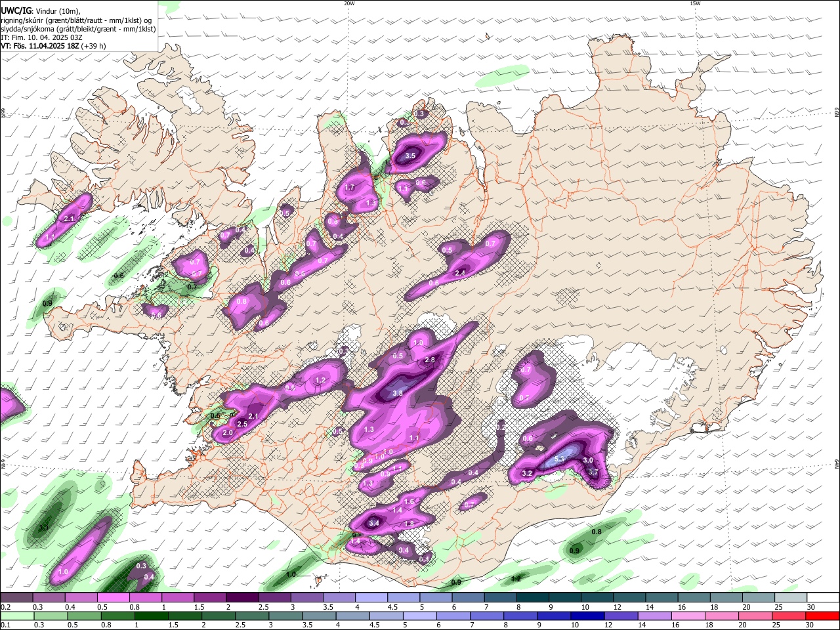Viewport: 840px width, 630px height.
Task: Click the '2.4' value in the north-central area
Action: click(x=460, y=273)
